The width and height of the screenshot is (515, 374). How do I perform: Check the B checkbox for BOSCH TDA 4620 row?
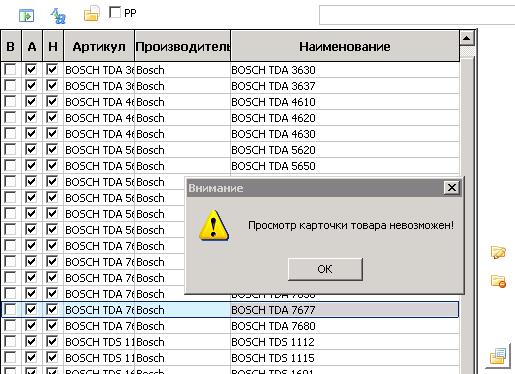10,118
